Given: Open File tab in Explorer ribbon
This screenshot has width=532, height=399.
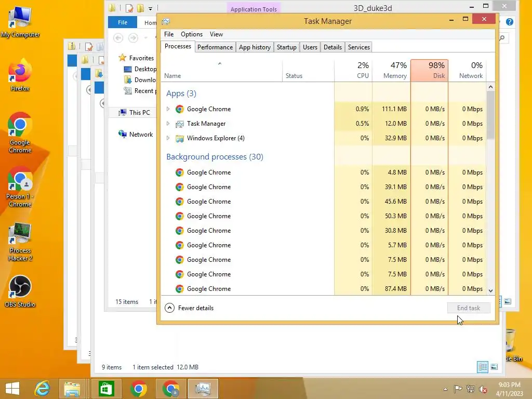Looking at the screenshot, I should tap(123, 22).
